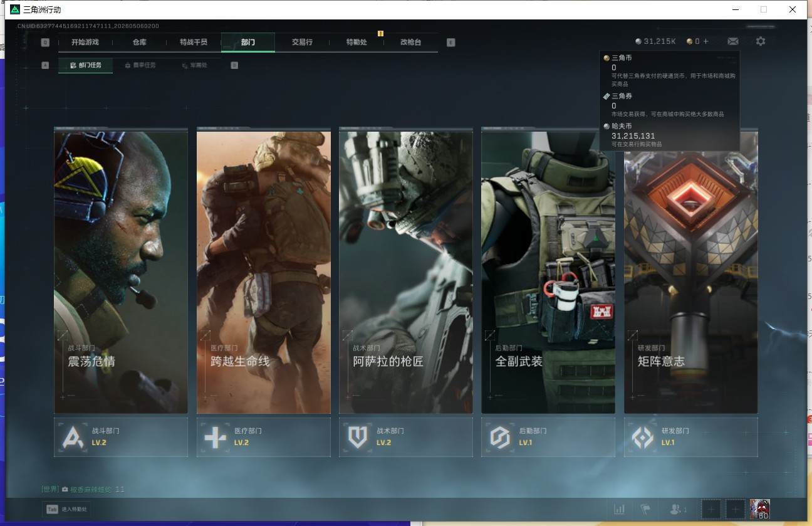
Task: Open the 跨越生命线 mission card
Action: (x=264, y=271)
